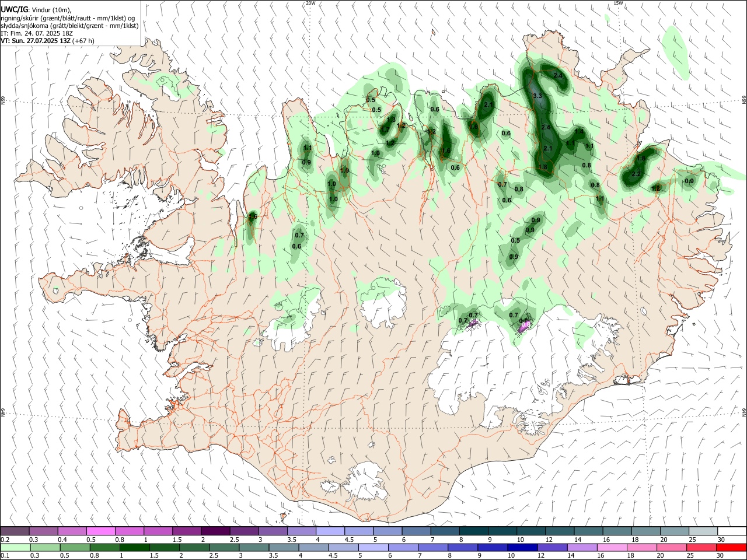Click the 3.3 precipitation value on the map
The height and width of the screenshot is (560, 747).
coord(537,96)
